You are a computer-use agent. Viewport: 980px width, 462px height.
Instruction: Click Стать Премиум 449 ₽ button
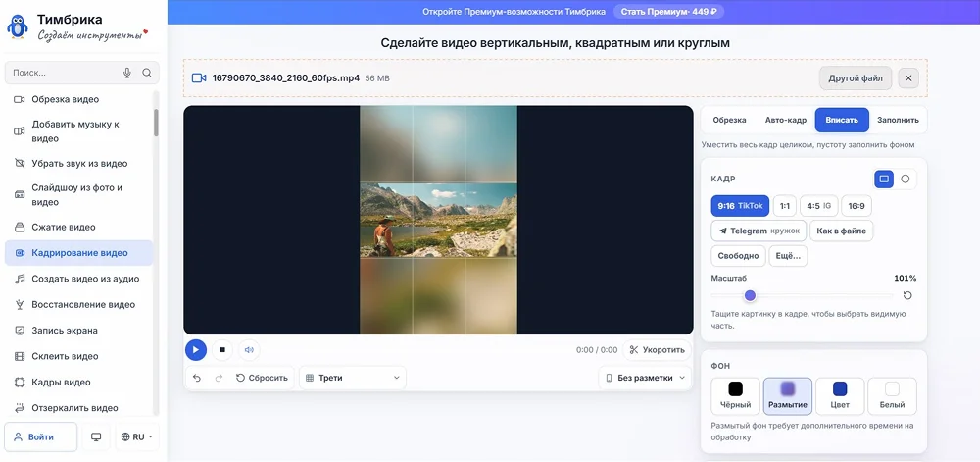pyautogui.click(x=668, y=11)
